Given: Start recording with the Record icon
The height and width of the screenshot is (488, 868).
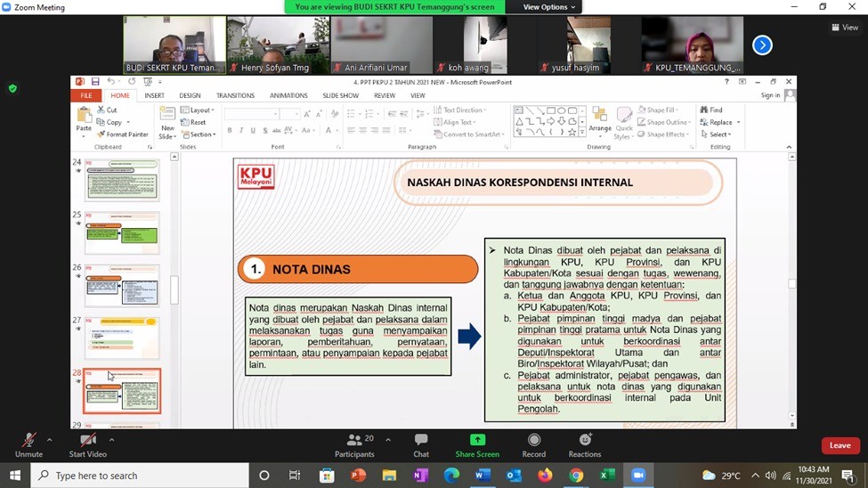Looking at the screenshot, I should point(534,441).
